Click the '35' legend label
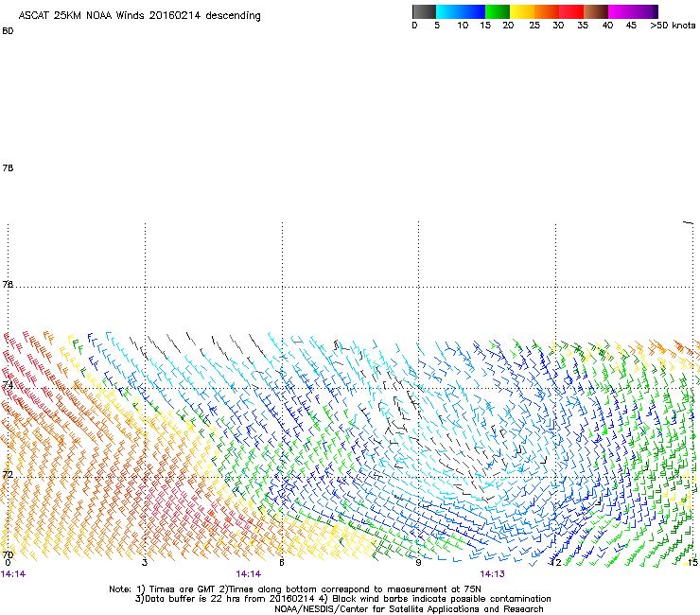This screenshot has height=615, width=700. [x=583, y=26]
